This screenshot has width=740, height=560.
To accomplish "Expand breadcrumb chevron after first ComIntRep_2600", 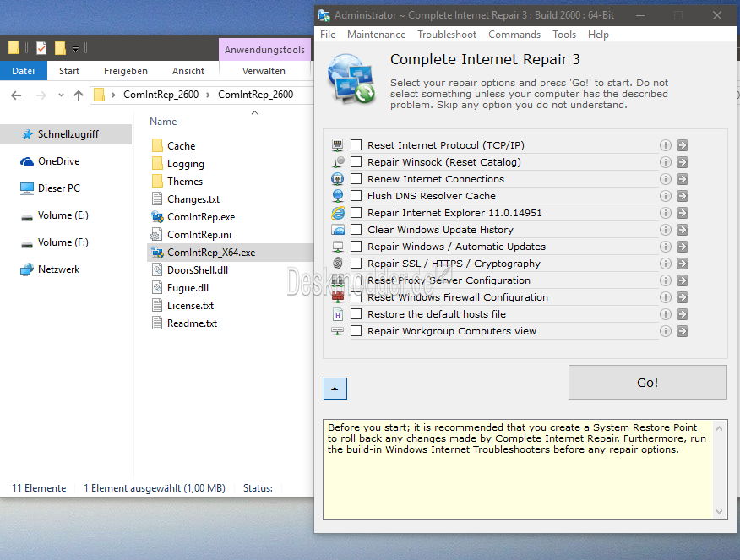I will click(x=208, y=95).
